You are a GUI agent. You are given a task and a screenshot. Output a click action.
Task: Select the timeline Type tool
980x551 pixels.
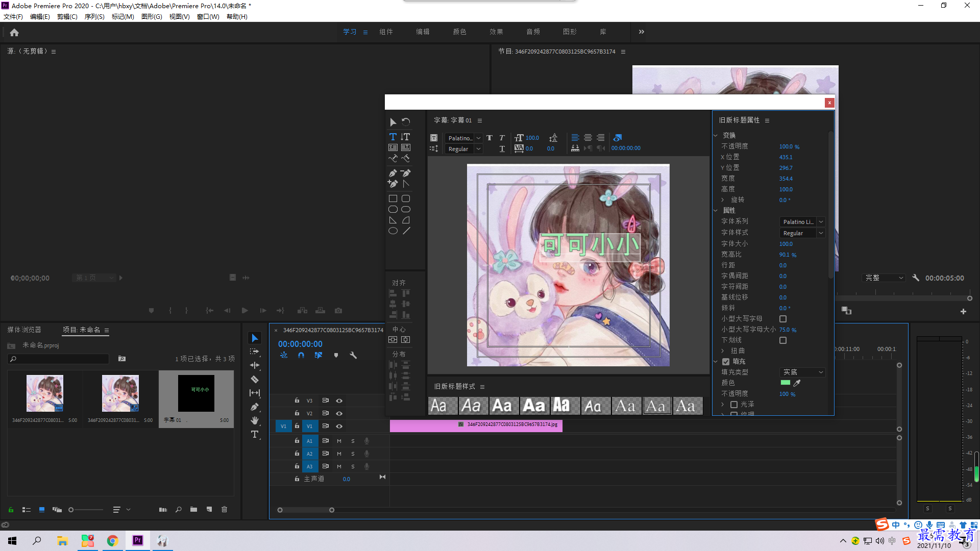pos(255,434)
